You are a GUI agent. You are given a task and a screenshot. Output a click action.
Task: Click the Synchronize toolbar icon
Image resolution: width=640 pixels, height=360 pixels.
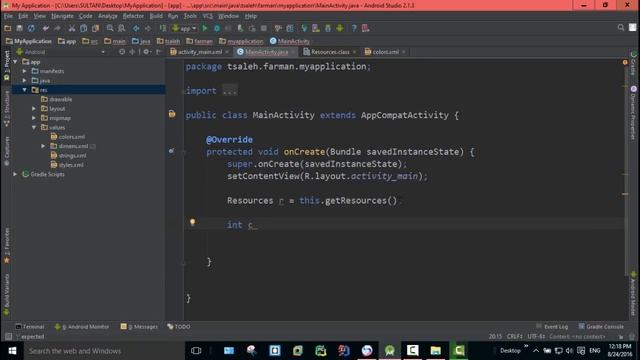click(31, 28)
